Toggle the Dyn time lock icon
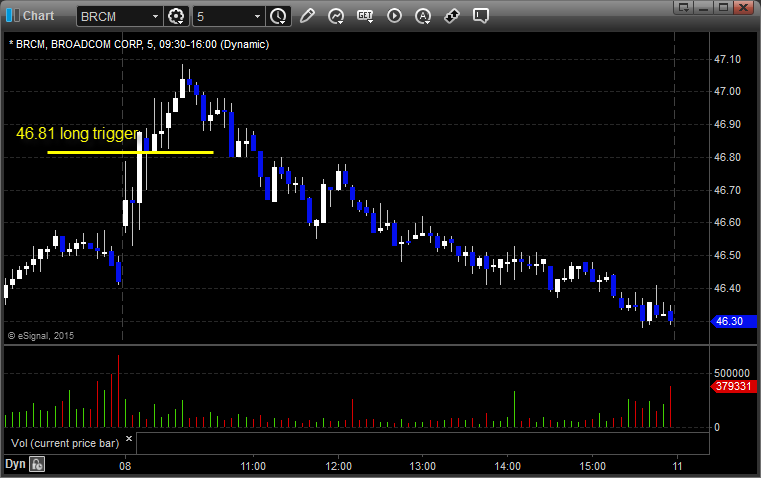Screen dimensions: 761x478 [x=37, y=464]
